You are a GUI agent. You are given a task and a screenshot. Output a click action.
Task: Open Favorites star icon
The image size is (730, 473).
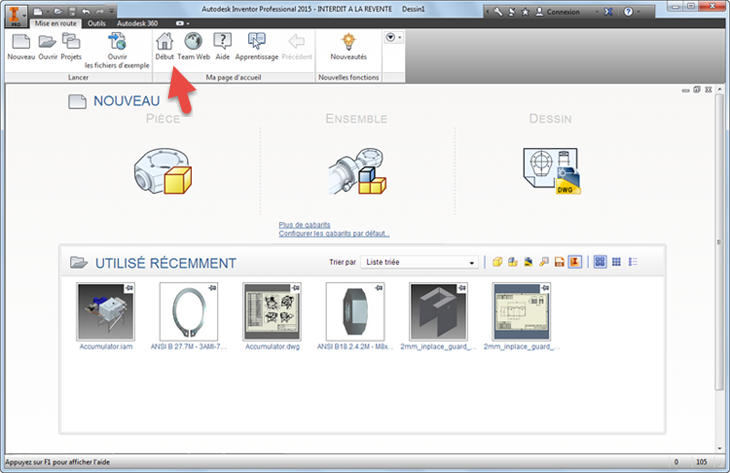pyautogui.click(x=525, y=12)
